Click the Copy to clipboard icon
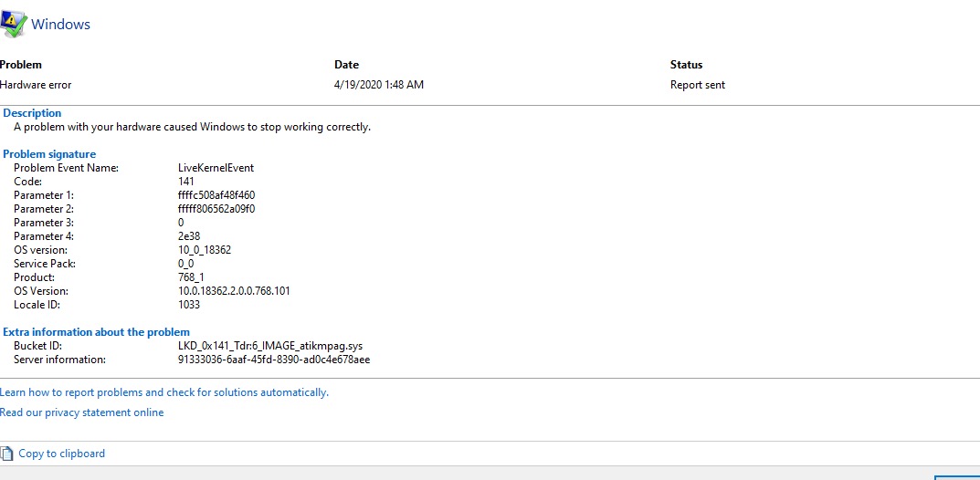Image resolution: width=980 pixels, height=480 pixels. tap(5, 454)
